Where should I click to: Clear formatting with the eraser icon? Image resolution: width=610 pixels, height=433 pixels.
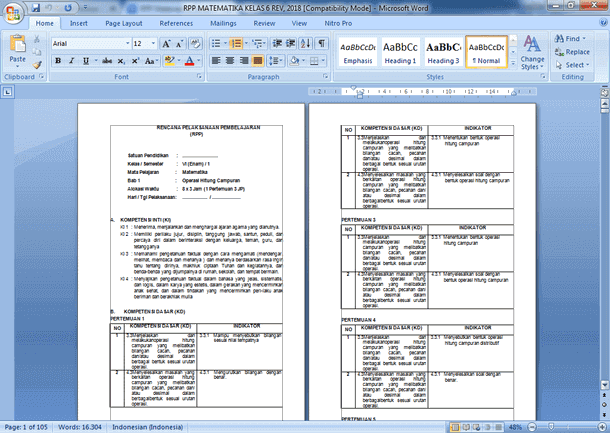click(x=195, y=44)
